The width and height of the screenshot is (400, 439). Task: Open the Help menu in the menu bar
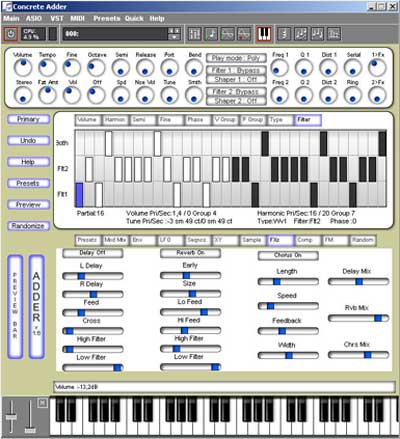point(157,19)
